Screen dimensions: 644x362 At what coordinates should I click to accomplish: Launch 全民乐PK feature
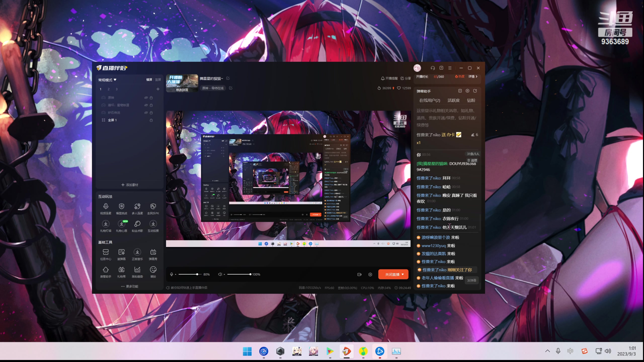tap(153, 209)
